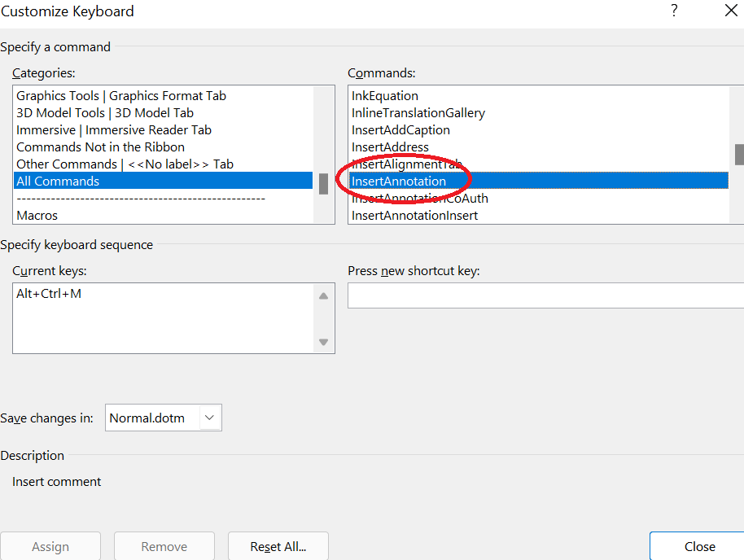Click the Remove button
The width and height of the screenshot is (744, 560).
(164, 547)
